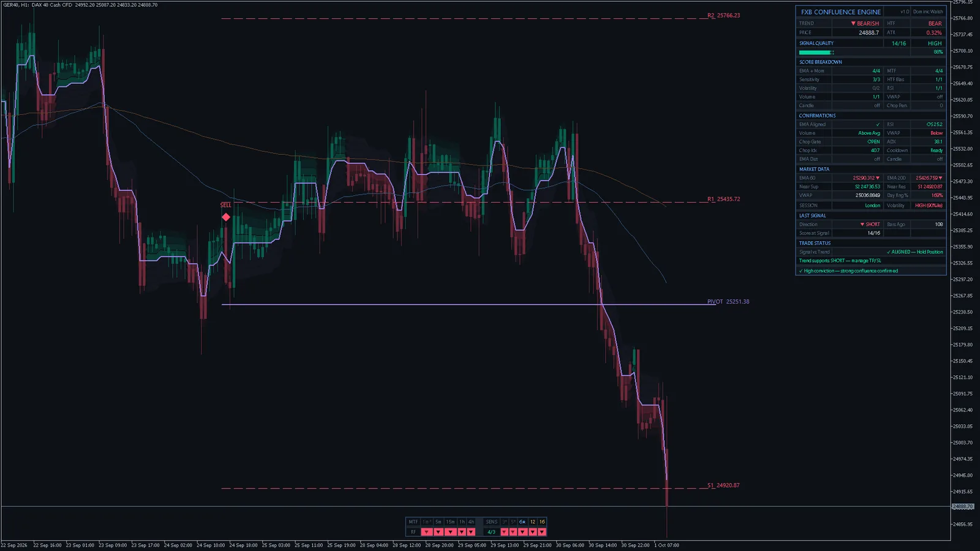The image size is (980, 551).
Task: Click the Trend supports SHORT message
Action: (840, 261)
